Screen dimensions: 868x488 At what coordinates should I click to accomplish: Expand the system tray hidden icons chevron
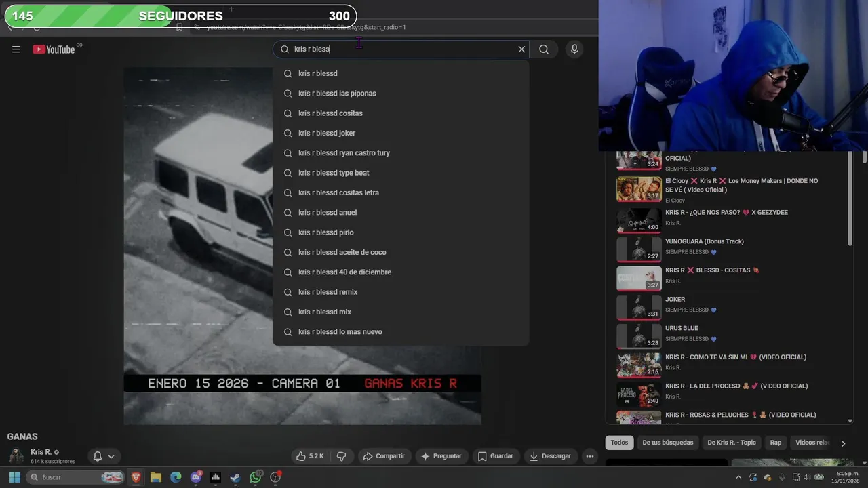[738, 477]
